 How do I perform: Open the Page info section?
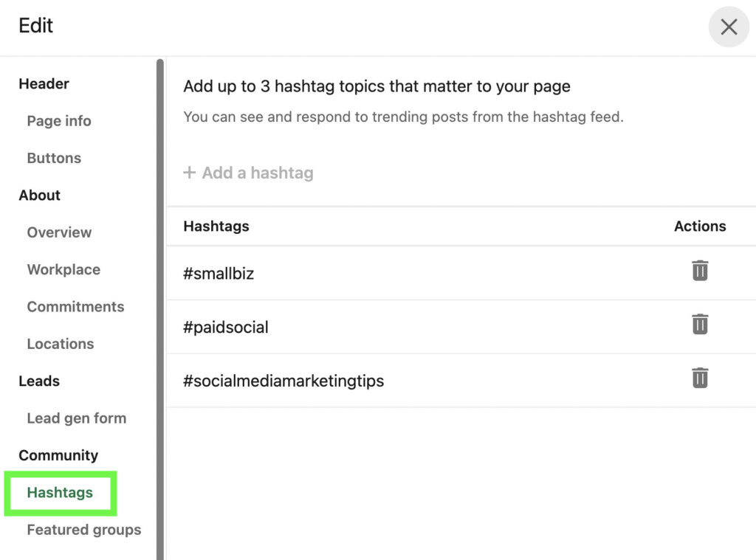(x=59, y=121)
